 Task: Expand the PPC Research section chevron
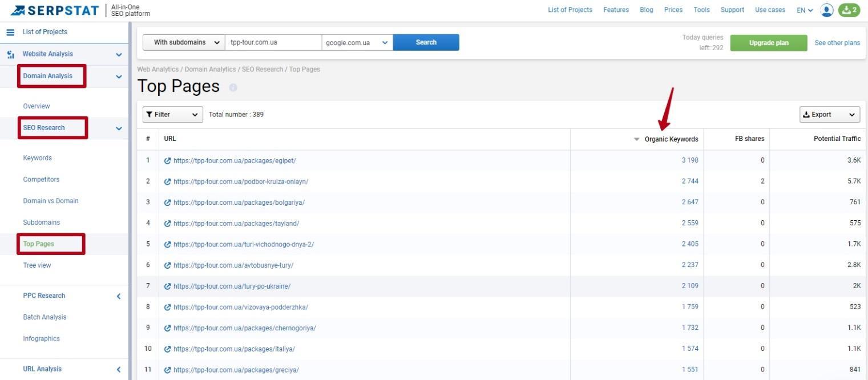(119, 296)
